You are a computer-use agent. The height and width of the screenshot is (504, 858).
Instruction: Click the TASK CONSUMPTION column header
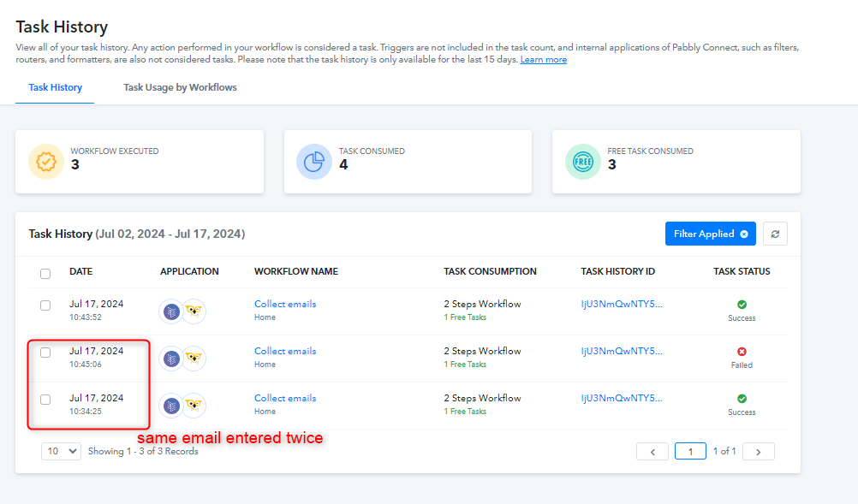click(x=491, y=271)
